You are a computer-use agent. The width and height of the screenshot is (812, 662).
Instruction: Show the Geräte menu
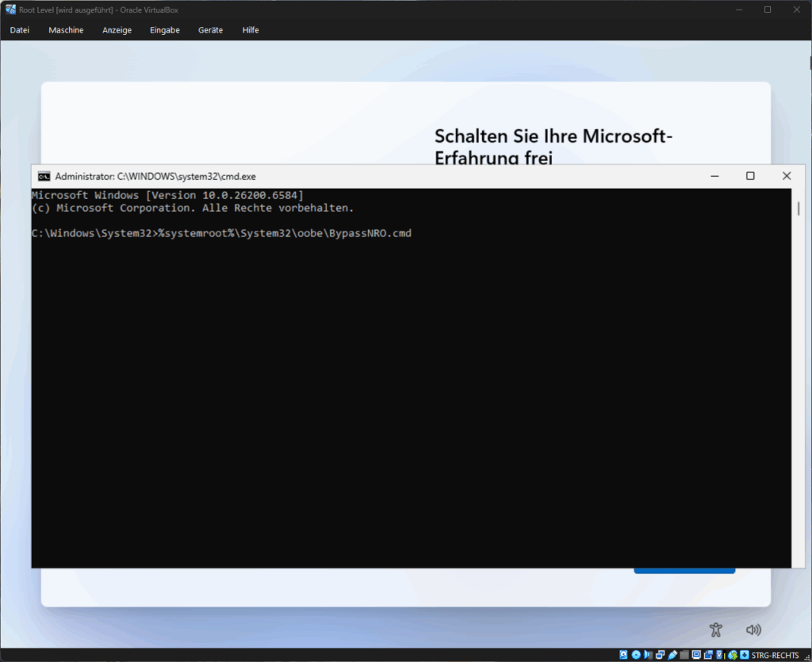210,30
